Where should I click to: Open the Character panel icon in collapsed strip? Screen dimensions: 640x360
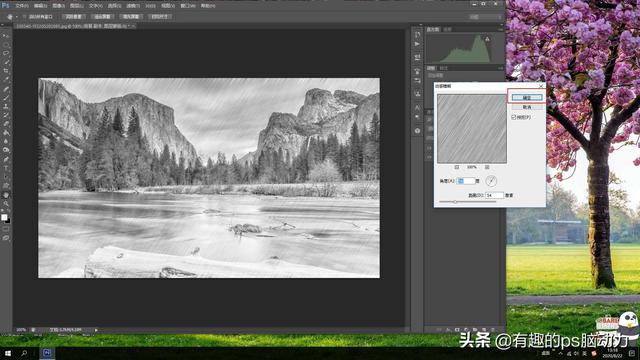[417, 108]
